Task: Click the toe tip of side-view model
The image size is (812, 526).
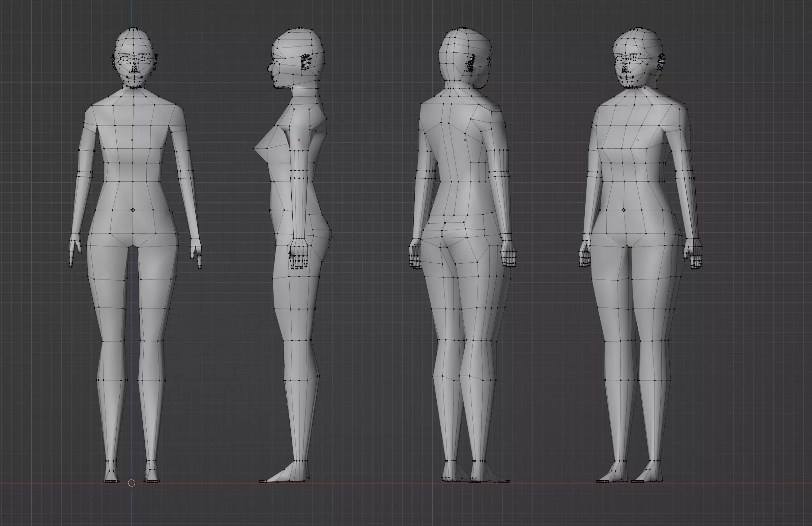Action: pos(262,481)
